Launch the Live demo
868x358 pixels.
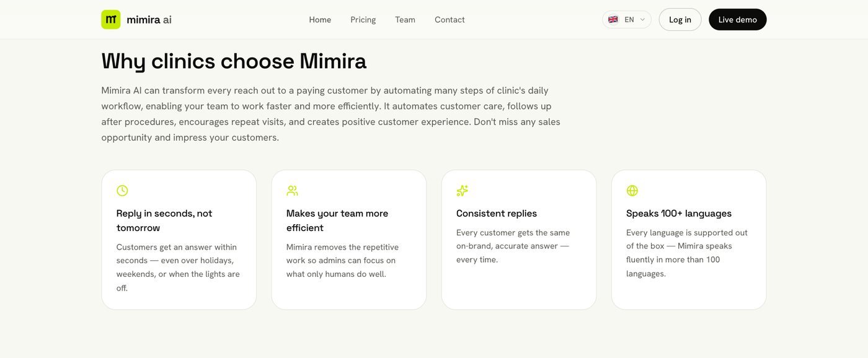pos(737,19)
